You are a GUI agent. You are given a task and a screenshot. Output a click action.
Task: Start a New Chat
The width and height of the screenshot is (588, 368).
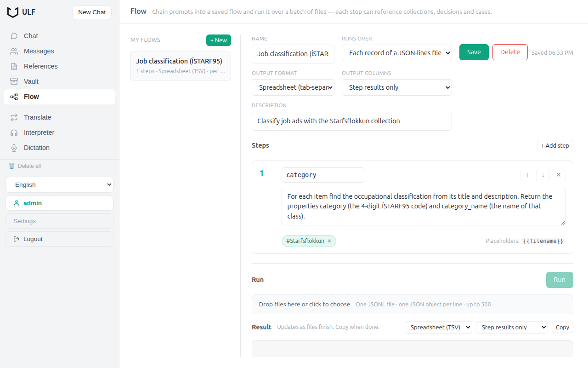click(92, 12)
